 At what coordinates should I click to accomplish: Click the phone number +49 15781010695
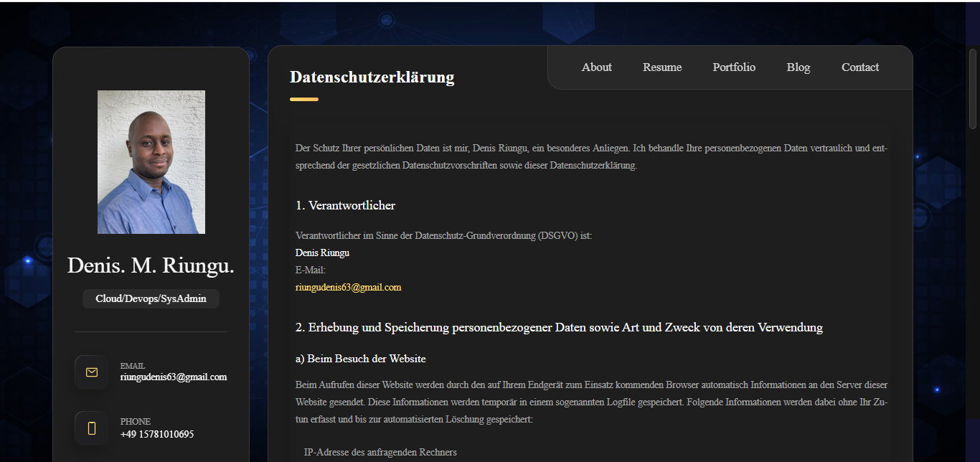point(157,434)
